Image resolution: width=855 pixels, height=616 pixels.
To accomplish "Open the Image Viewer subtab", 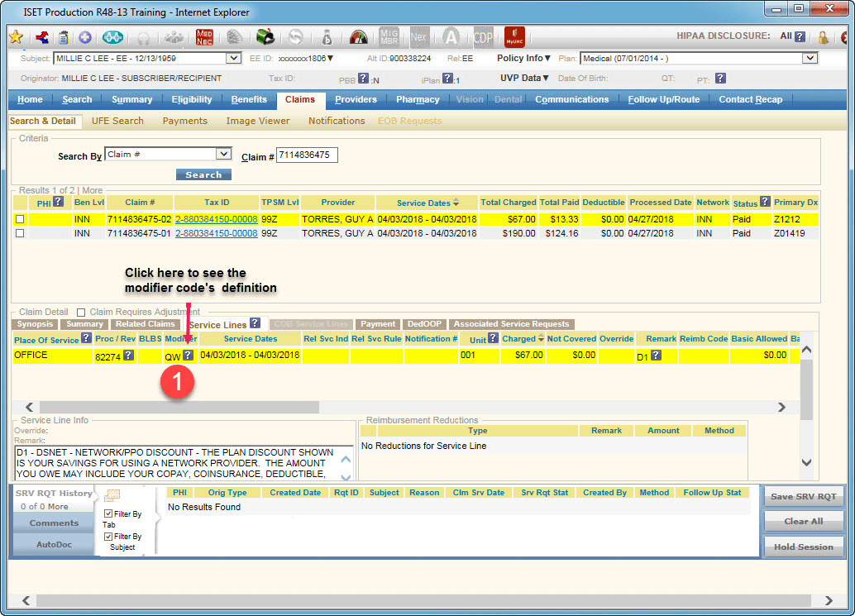I will (x=258, y=121).
